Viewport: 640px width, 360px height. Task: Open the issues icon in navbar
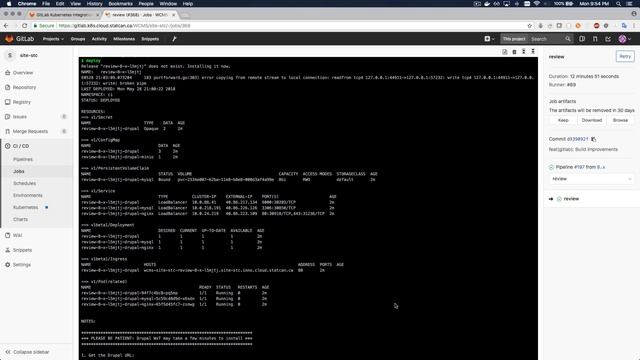[x=582, y=39]
